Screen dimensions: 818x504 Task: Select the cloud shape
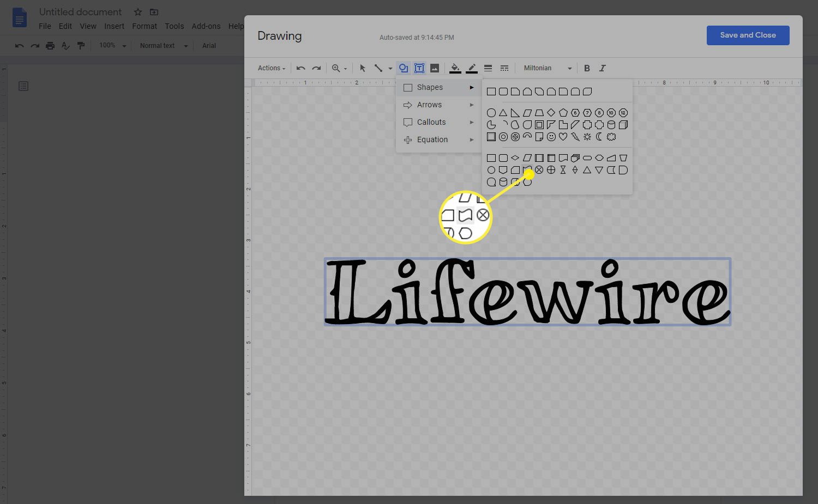pos(611,137)
